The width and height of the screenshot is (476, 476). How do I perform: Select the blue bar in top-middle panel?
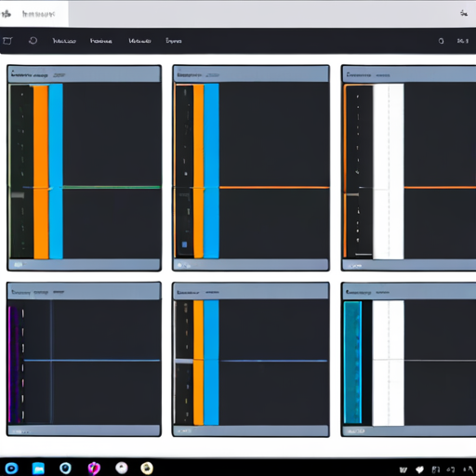[212, 171]
